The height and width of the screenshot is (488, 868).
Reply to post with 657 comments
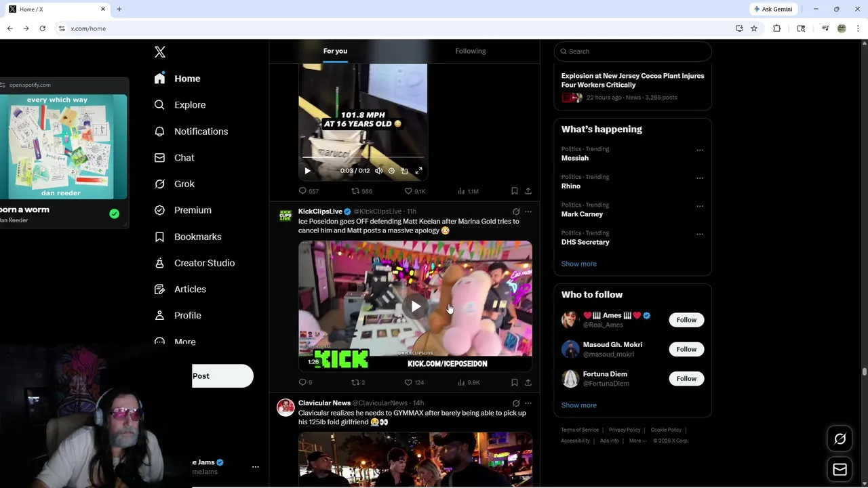pyautogui.click(x=309, y=191)
